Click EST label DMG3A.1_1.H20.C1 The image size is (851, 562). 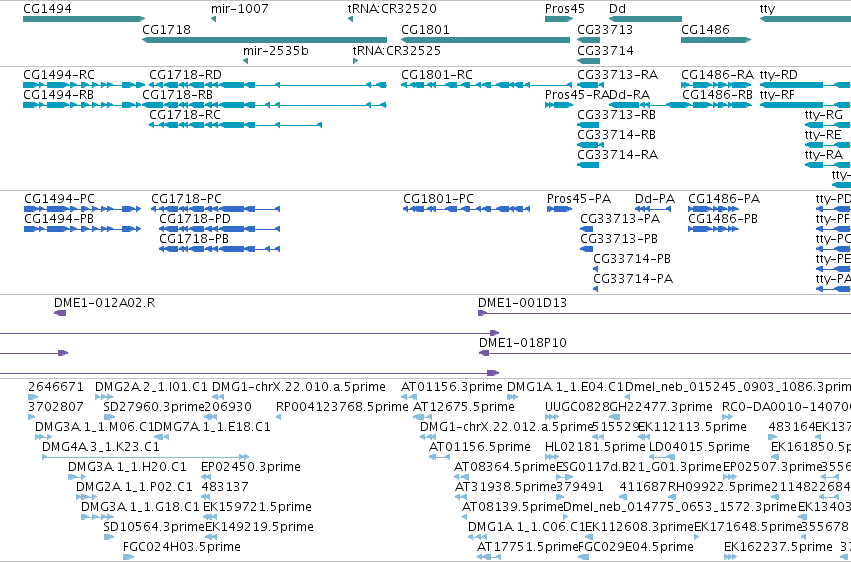pos(127,467)
